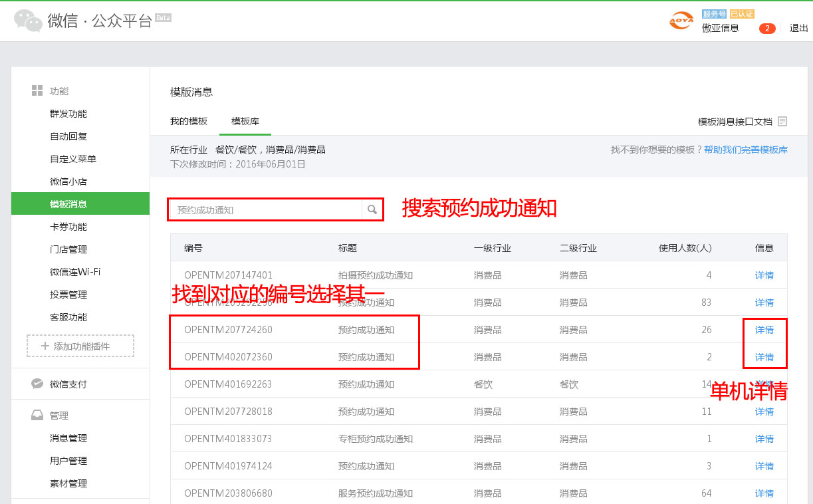The height and width of the screenshot is (504, 813).
Task: Open 详情 for OPENTM402072360
Action: 764,358
